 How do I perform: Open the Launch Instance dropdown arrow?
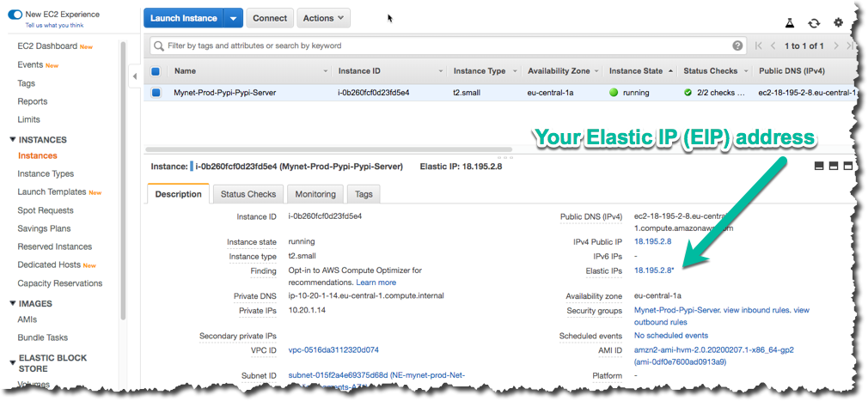tap(233, 18)
